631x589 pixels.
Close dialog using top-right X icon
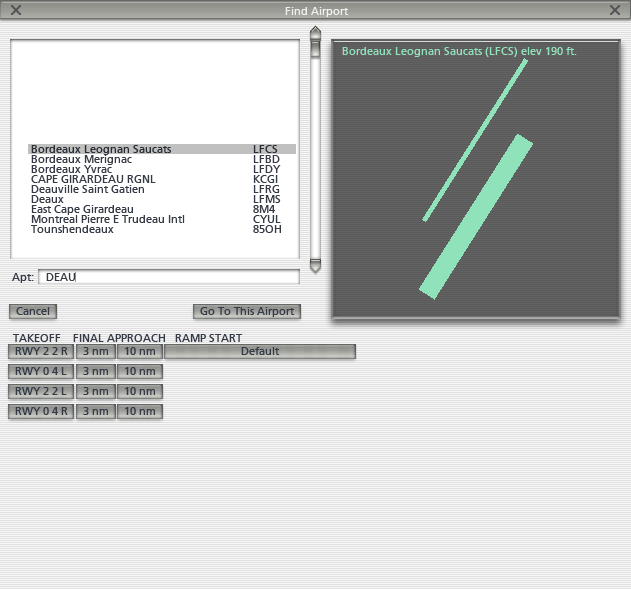click(614, 10)
